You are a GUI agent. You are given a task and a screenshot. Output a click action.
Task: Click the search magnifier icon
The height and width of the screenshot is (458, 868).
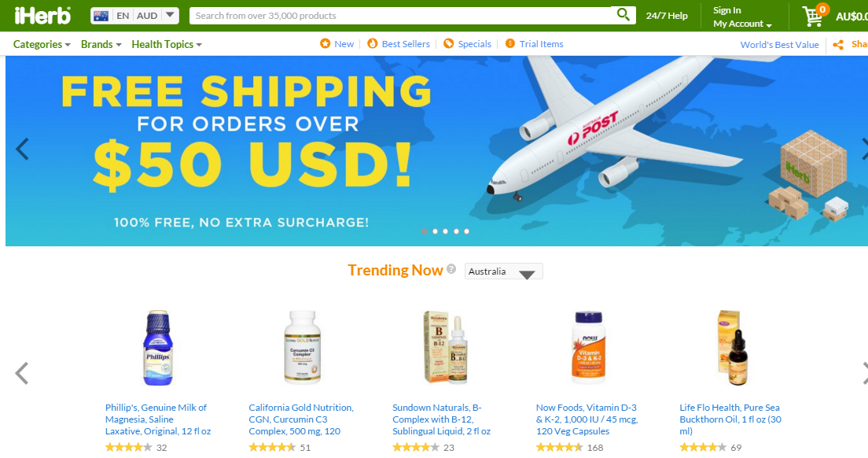pos(623,15)
